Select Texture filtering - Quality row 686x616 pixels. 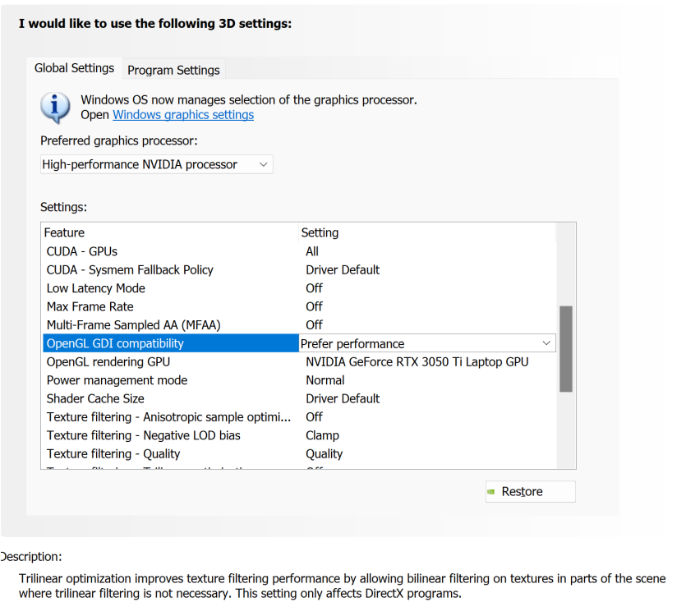click(113, 453)
